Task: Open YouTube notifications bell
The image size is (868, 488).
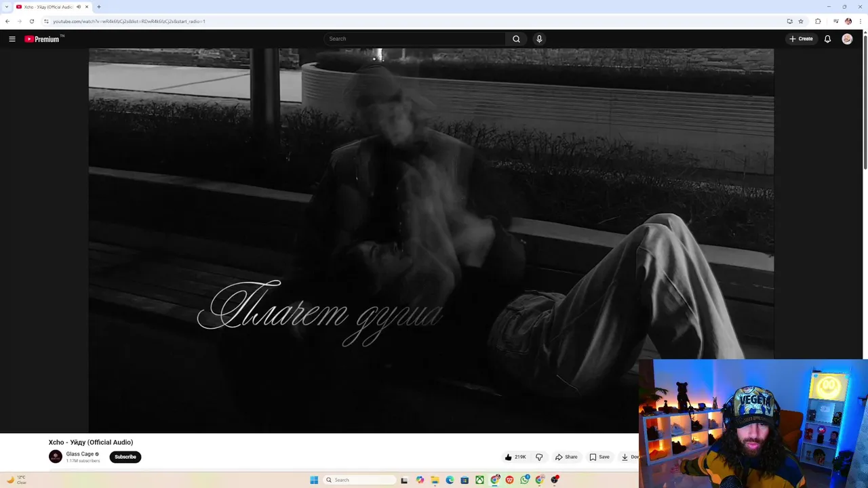Action: coord(827,39)
